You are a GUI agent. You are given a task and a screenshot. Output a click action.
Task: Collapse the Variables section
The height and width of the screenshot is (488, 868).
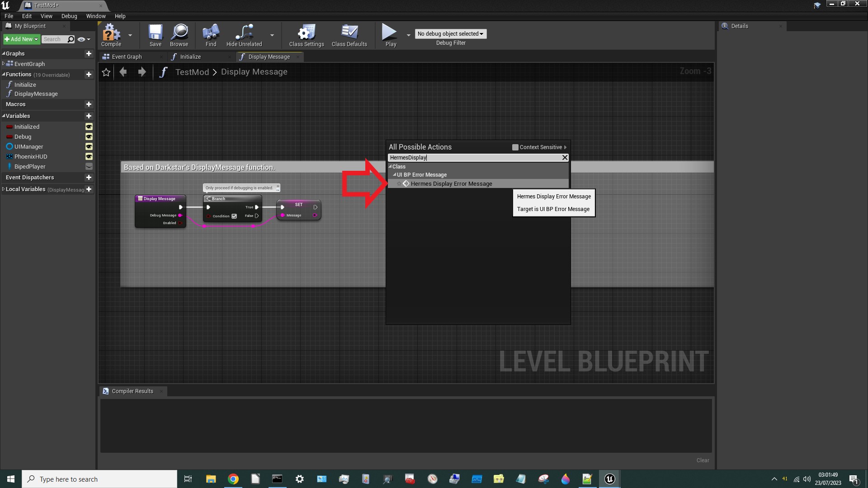(x=4, y=116)
